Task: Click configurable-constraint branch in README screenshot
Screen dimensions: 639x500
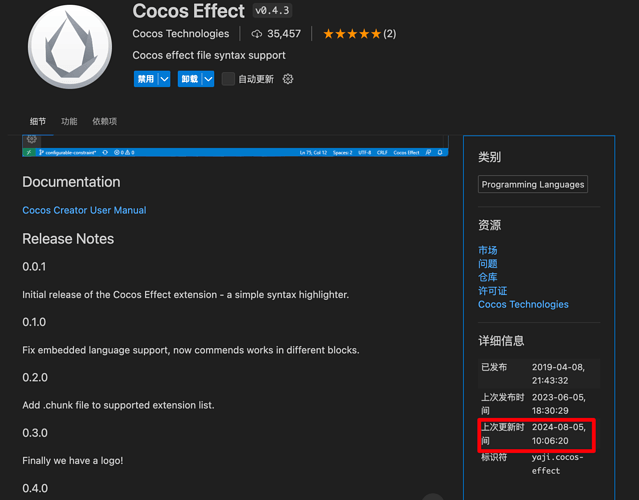Action: coord(68,152)
